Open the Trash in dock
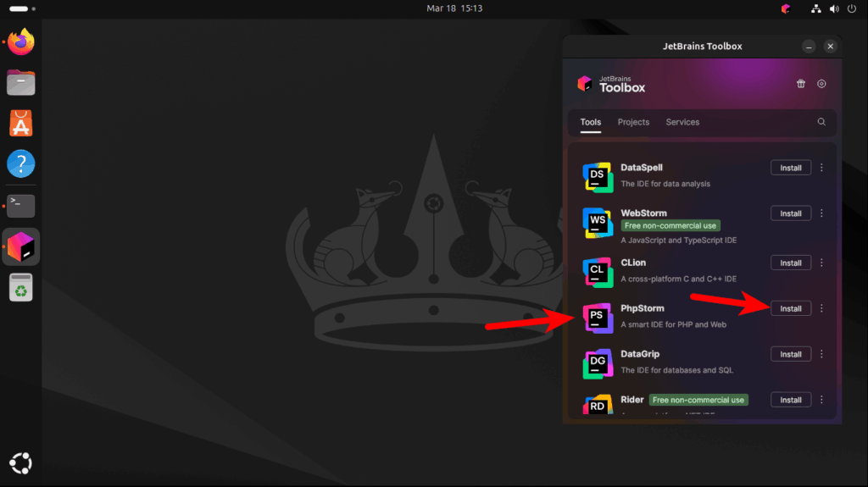 click(21, 288)
